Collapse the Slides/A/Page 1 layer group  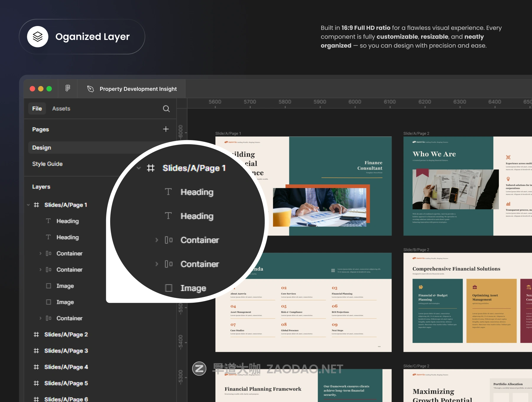(28, 205)
